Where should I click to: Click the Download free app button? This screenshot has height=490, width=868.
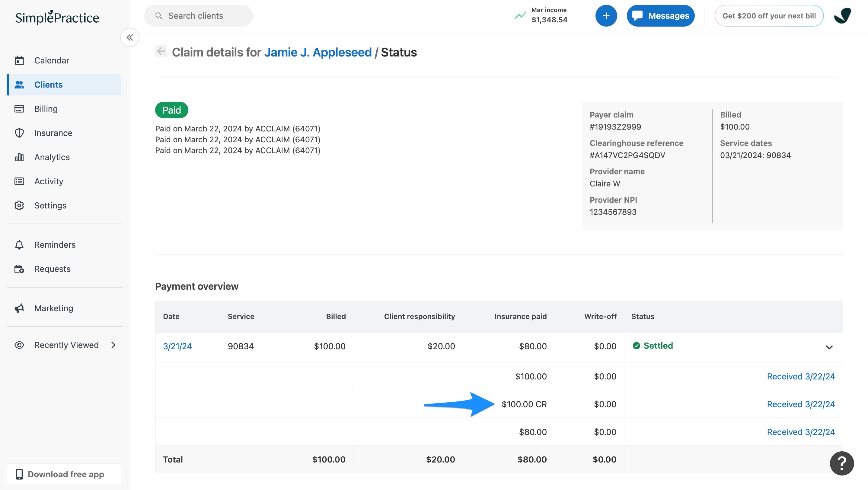tap(64, 474)
